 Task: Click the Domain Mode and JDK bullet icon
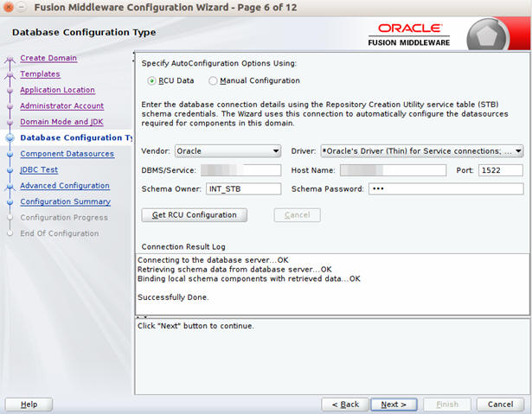[10, 122]
